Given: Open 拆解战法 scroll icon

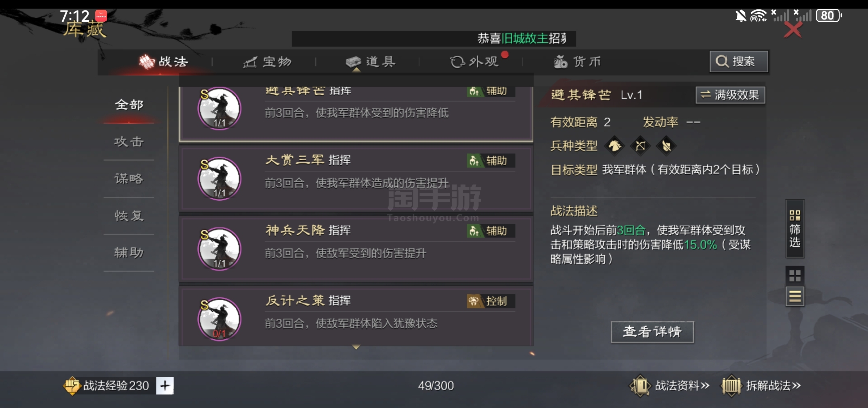Looking at the screenshot, I should click(x=731, y=386).
